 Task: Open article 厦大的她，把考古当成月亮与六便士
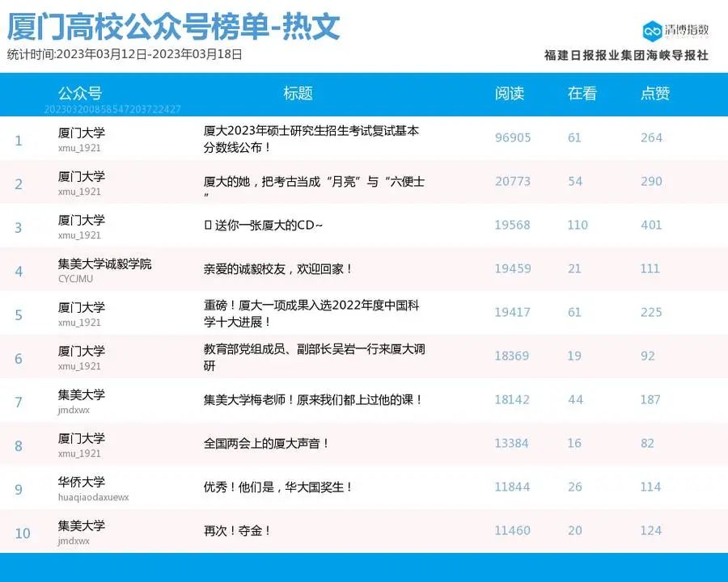tap(315, 186)
